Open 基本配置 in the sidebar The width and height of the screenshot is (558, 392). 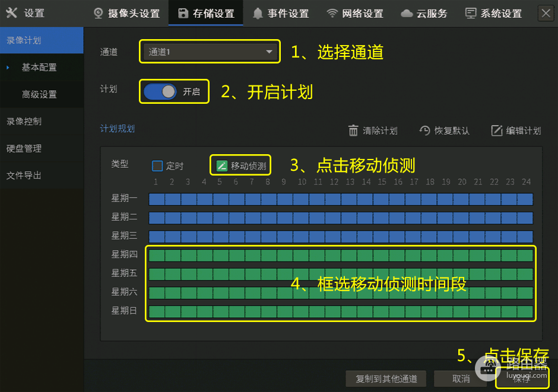point(42,67)
